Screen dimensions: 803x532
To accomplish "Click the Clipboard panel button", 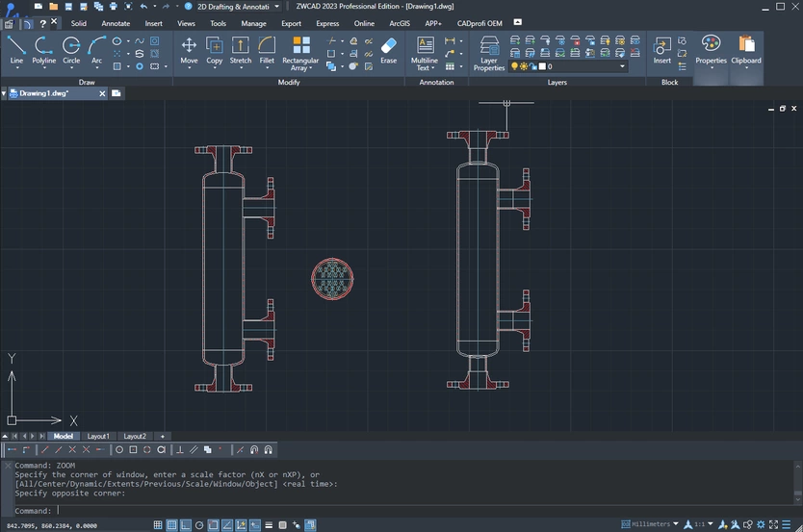I will point(746,52).
